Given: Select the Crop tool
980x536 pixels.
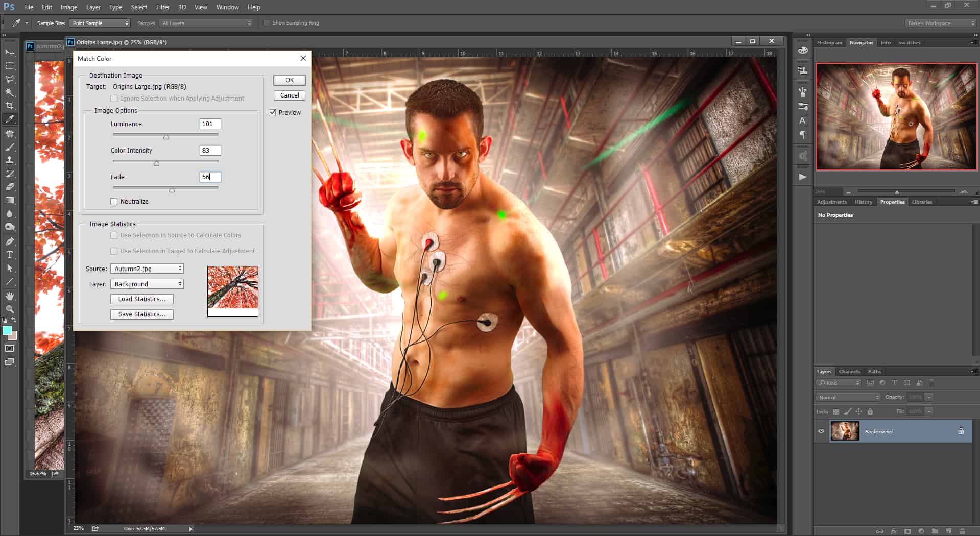Looking at the screenshot, I should (10, 106).
